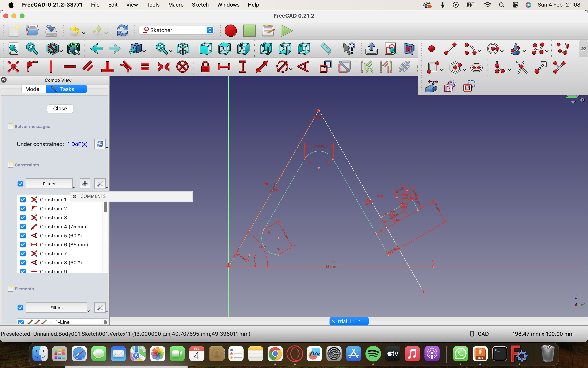588x368 pixels.
Task: Expand hidden toolbar items chevron
Action: point(583,48)
